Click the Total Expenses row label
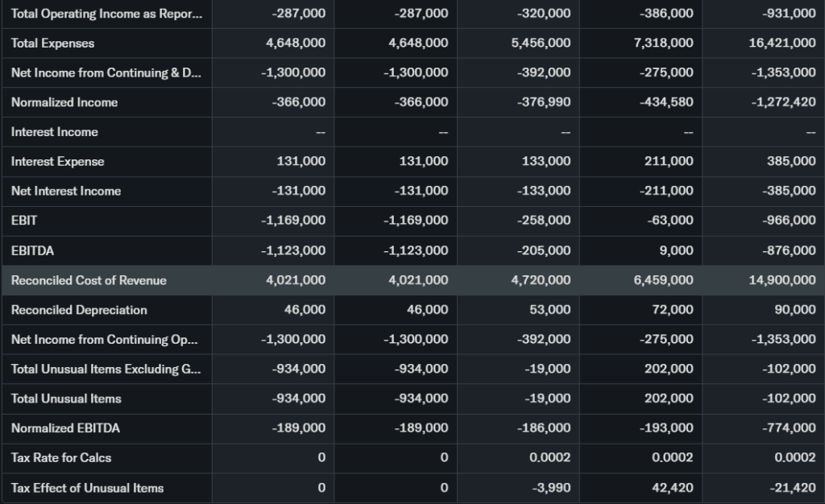Image resolution: width=825 pixels, height=504 pixels. [x=52, y=43]
